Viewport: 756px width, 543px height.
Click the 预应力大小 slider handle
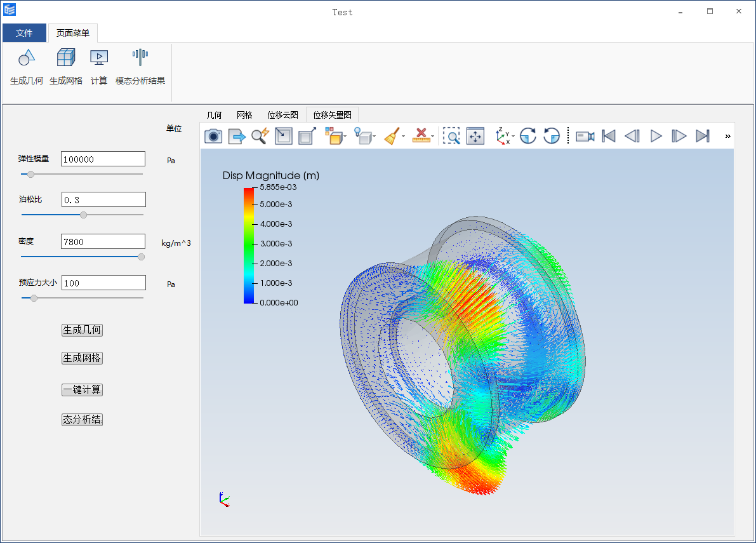click(x=34, y=298)
